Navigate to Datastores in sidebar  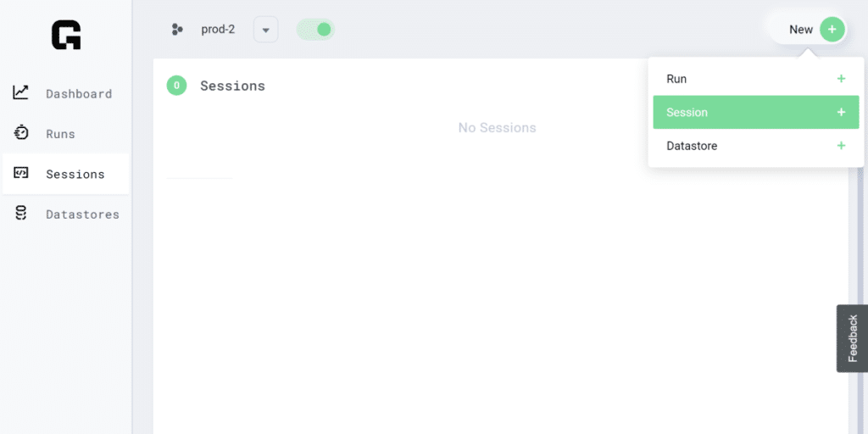click(x=82, y=214)
